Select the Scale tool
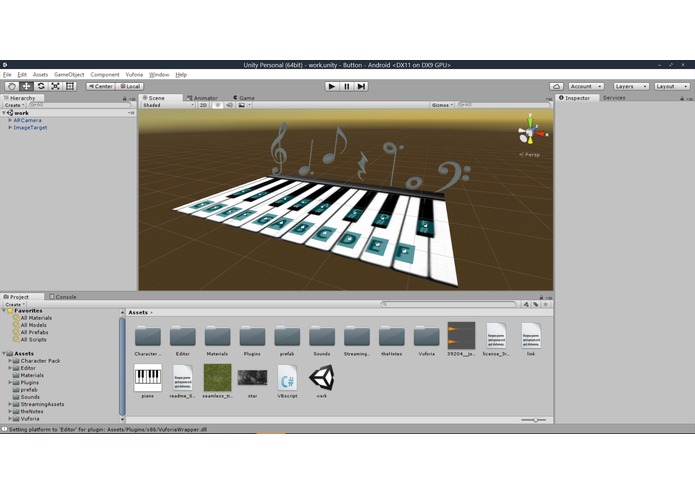This screenshot has width=695, height=494. click(55, 86)
